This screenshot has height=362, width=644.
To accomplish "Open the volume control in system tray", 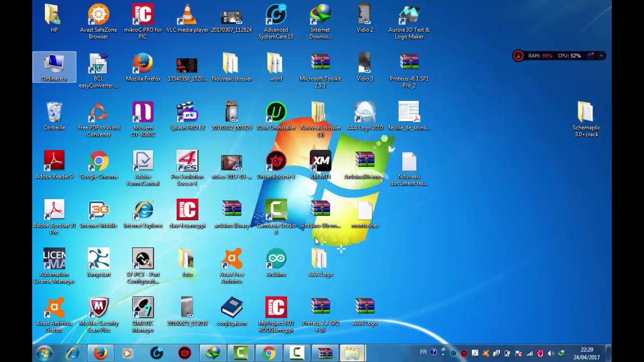I will 551,353.
